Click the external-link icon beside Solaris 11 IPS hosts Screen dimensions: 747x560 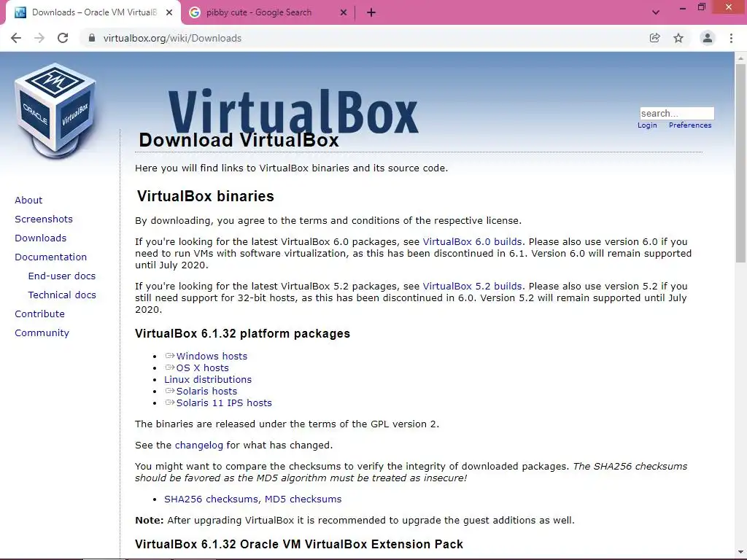click(170, 402)
